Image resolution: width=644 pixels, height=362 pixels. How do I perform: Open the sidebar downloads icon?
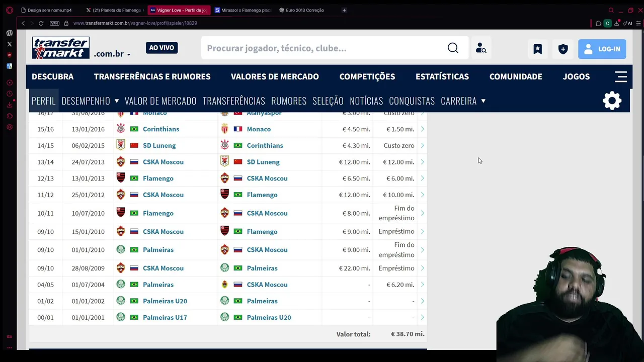pos(10,105)
